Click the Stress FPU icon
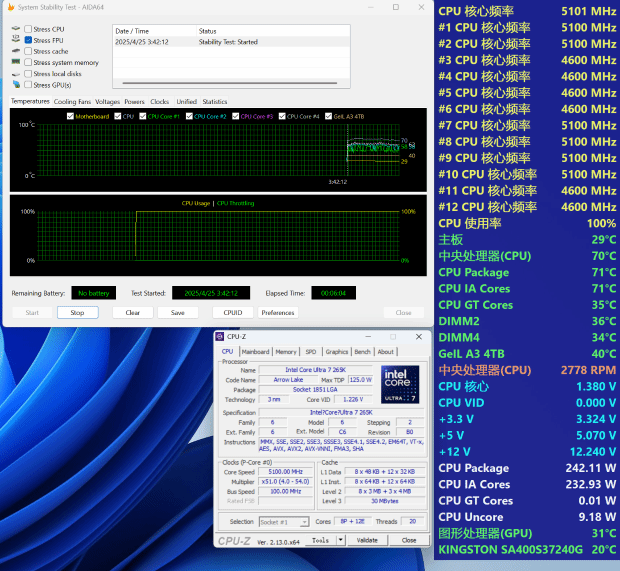The image size is (620, 571). coord(16,39)
